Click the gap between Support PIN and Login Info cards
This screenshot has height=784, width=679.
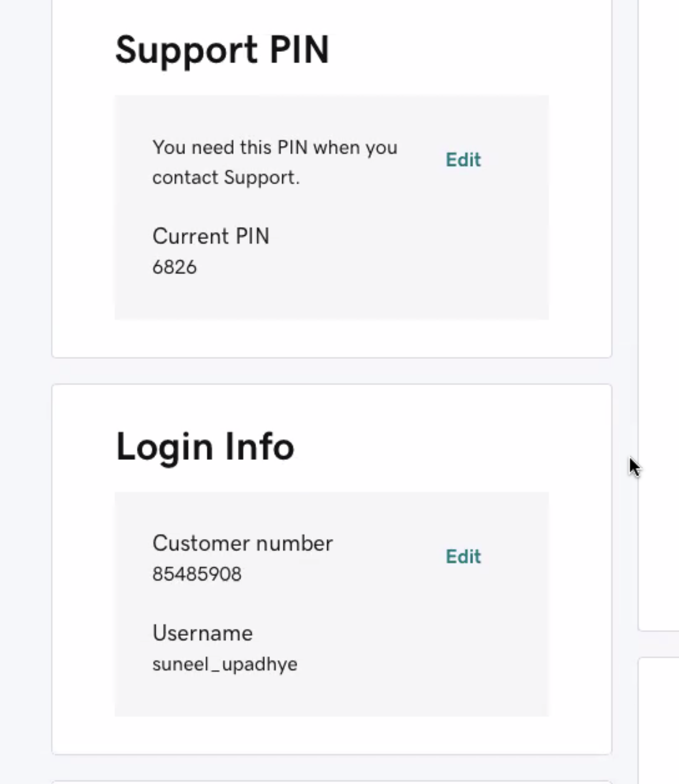tap(331, 371)
